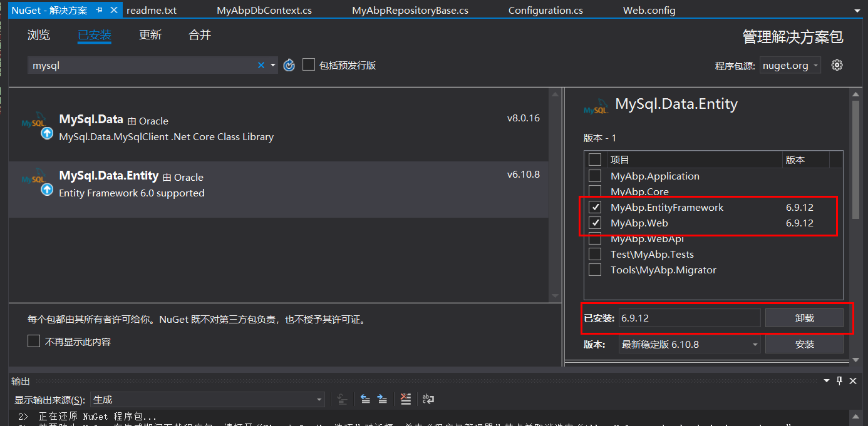
Task: Check the select-all projects header checkbox
Action: (x=595, y=160)
